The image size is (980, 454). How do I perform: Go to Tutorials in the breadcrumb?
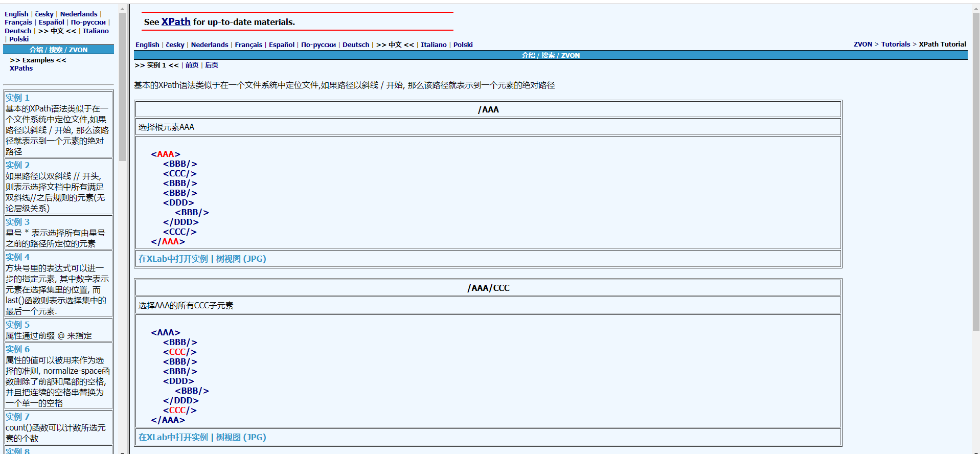[x=896, y=44]
